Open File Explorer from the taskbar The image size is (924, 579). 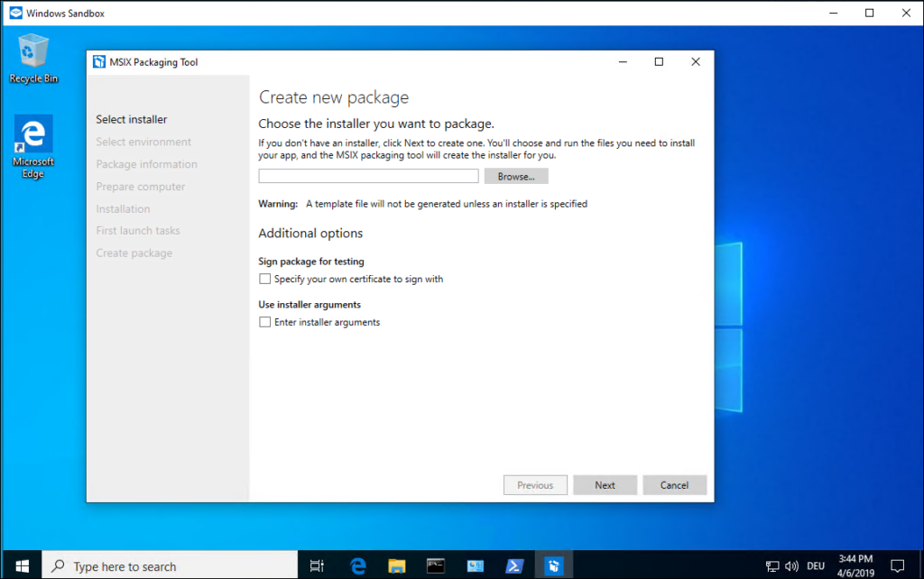coord(397,565)
